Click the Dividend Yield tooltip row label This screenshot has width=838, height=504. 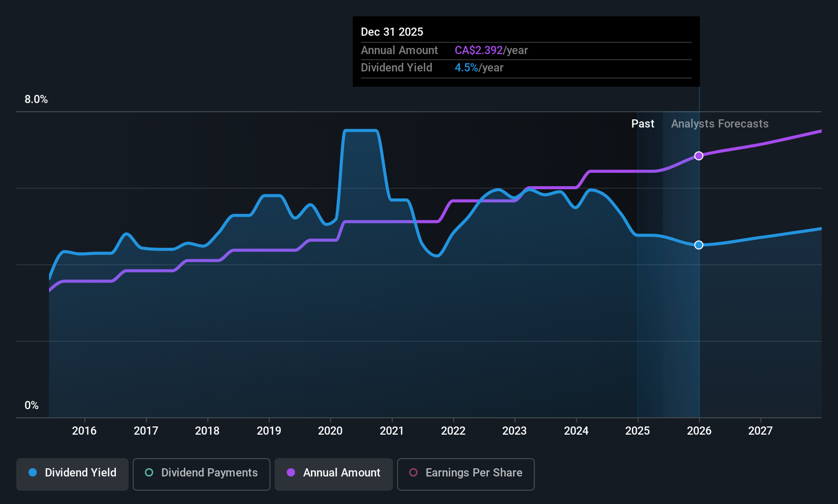pos(397,68)
